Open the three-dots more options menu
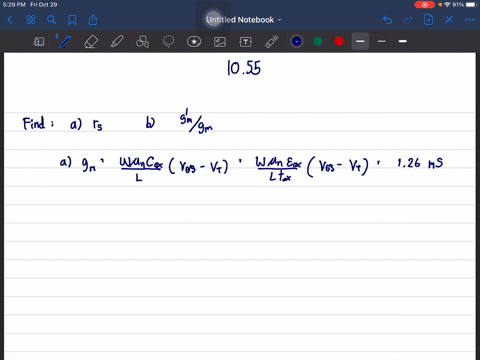480x360 pixels. click(469, 20)
